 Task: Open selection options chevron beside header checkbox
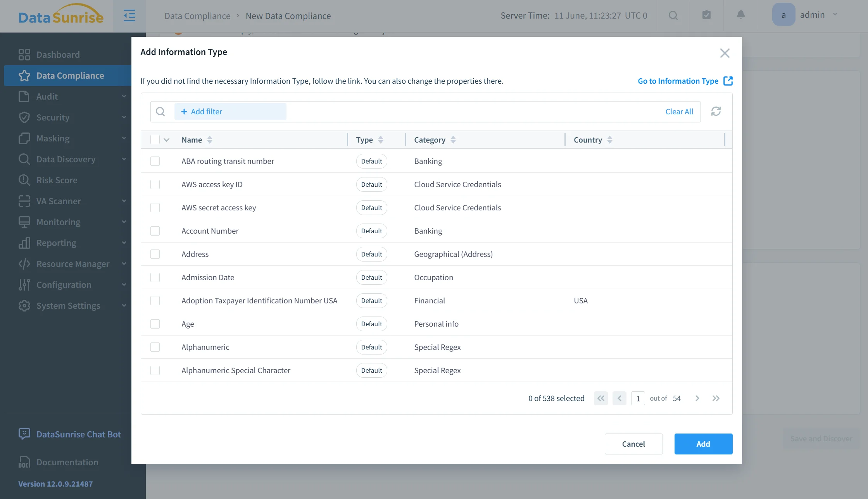(x=167, y=140)
